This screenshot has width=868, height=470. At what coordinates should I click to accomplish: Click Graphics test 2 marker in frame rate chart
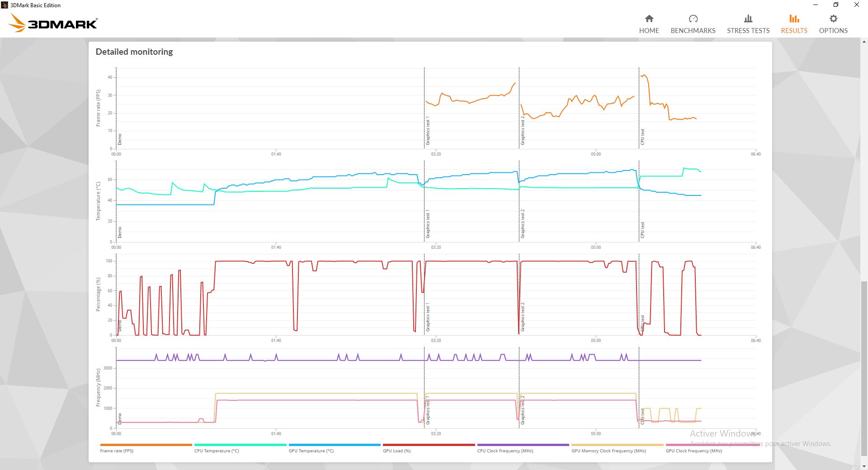523,131
